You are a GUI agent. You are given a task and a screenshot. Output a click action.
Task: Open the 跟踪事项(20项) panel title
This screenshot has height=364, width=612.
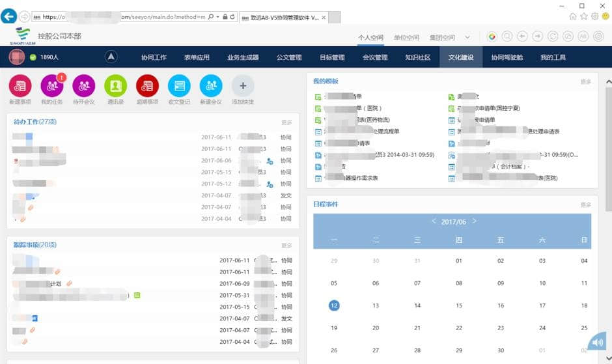pos(35,245)
